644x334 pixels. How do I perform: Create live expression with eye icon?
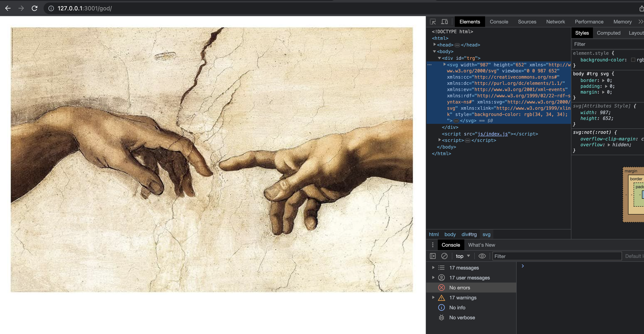(x=482, y=256)
